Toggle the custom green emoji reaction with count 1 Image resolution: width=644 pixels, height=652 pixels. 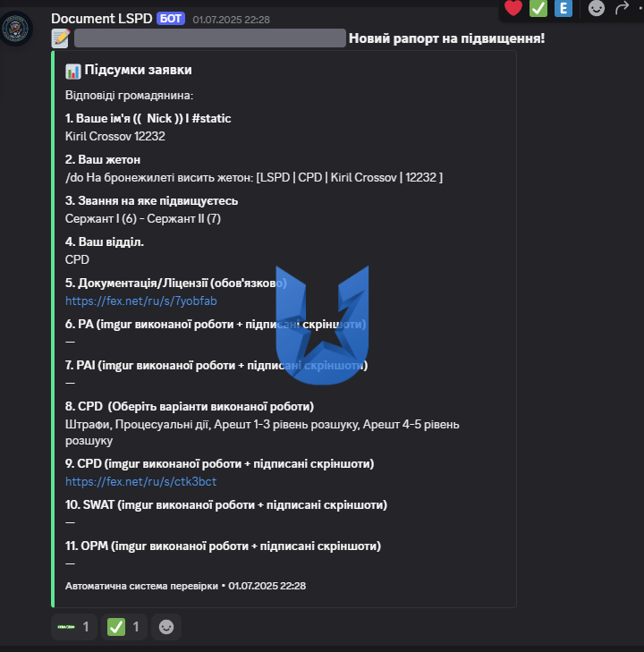click(74, 627)
